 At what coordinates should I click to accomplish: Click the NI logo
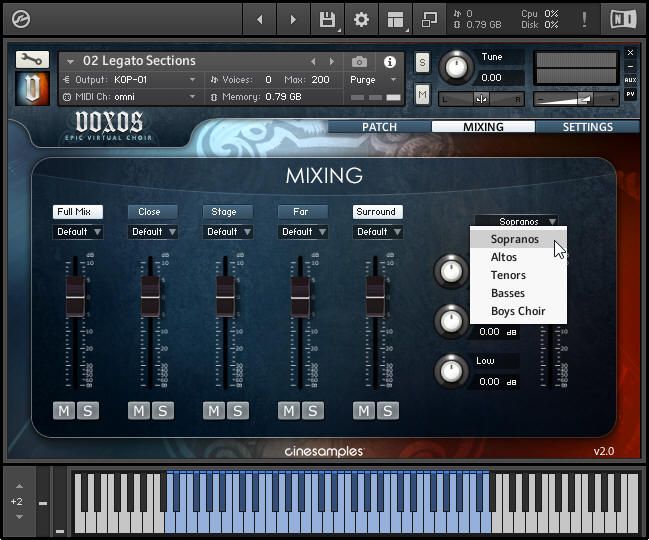[623, 19]
